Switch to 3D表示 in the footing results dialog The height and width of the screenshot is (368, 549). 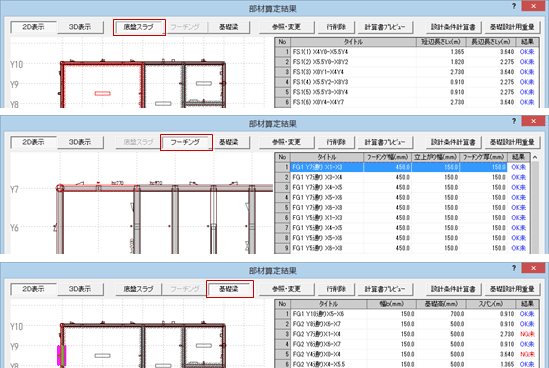pyautogui.click(x=80, y=142)
